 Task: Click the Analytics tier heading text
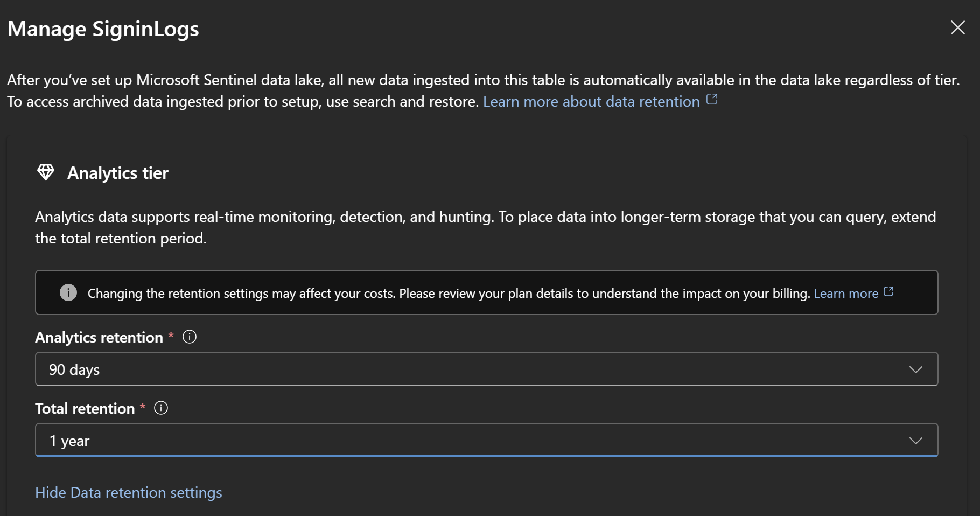coord(117,173)
